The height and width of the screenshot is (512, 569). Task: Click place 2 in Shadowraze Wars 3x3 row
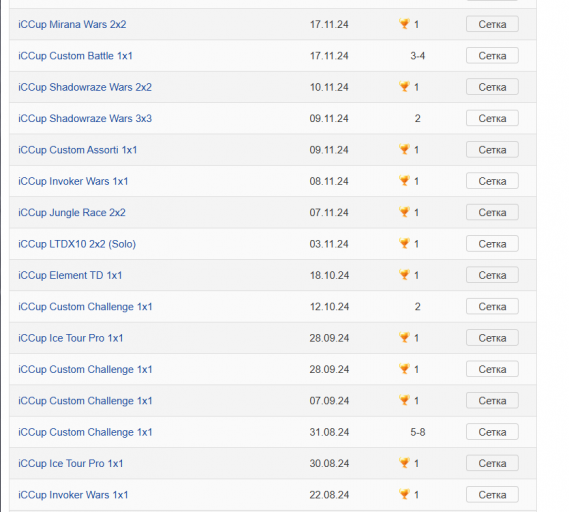(x=418, y=118)
